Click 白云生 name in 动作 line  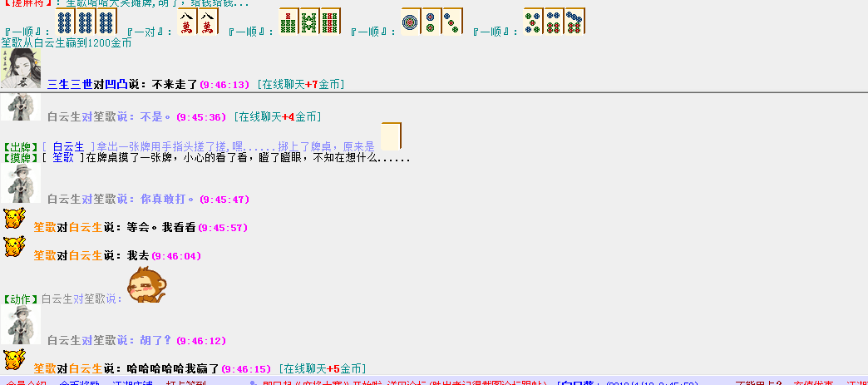pos(57,299)
